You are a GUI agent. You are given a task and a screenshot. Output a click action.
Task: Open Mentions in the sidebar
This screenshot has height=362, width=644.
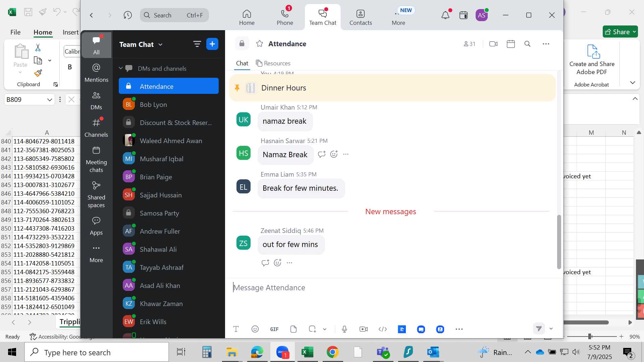point(96,73)
